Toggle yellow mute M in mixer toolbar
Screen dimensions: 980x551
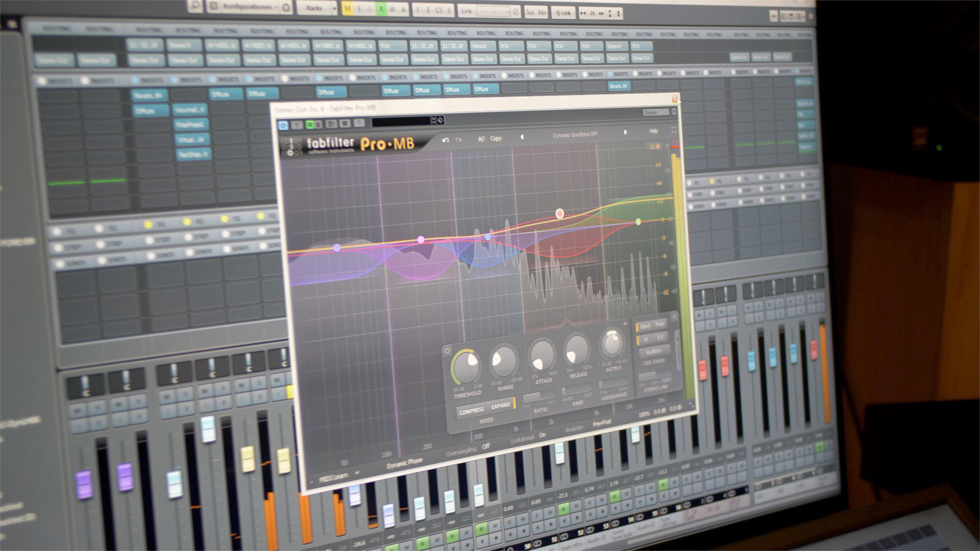coord(348,9)
